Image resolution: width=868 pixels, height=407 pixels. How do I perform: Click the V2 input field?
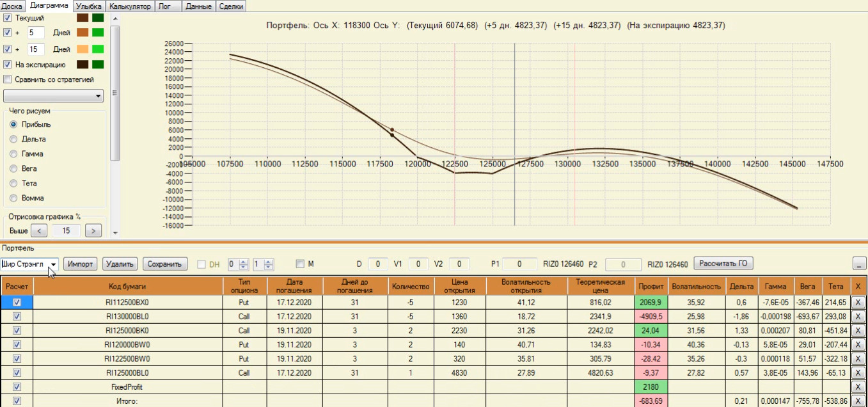pyautogui.click(x=459, y=264)
